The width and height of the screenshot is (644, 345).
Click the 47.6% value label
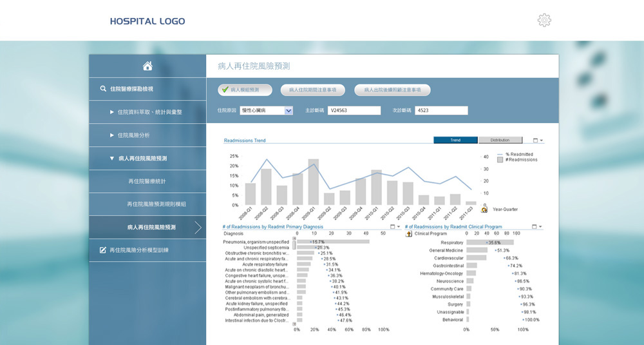tap(346, 320)
